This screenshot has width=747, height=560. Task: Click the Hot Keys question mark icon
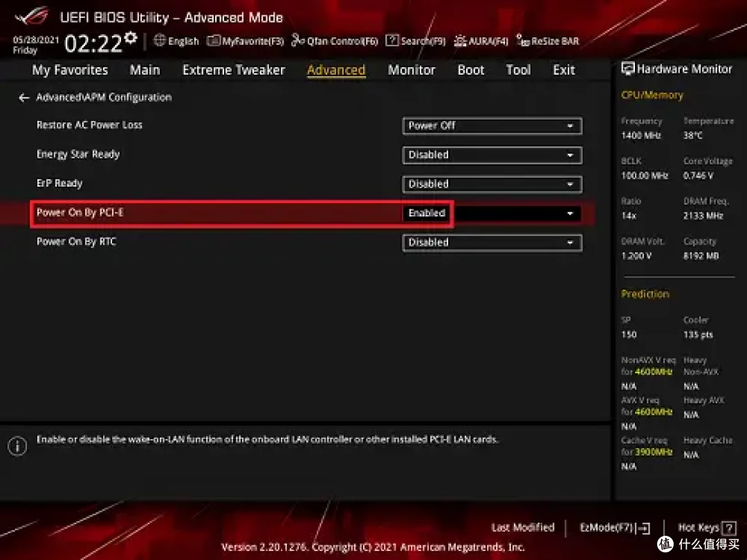click(x=729, y=528)
